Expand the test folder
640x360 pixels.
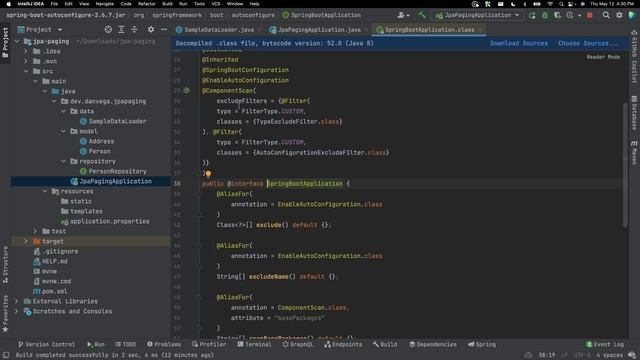point(35,231)
